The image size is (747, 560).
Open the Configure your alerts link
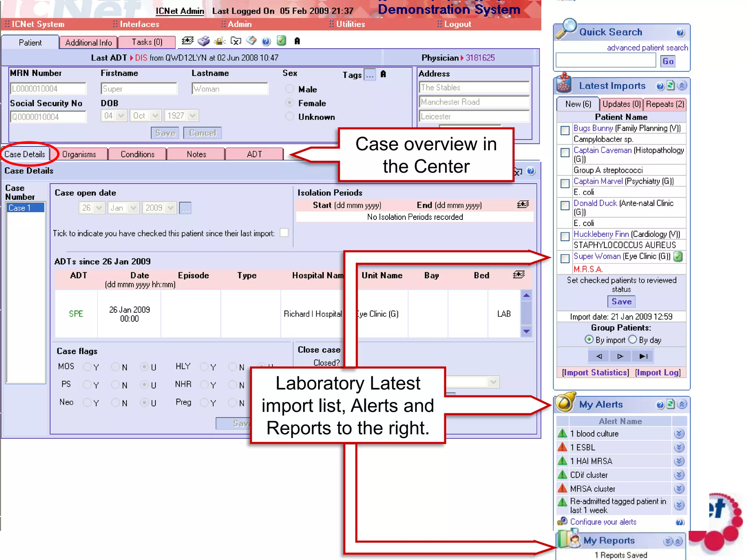603,522
